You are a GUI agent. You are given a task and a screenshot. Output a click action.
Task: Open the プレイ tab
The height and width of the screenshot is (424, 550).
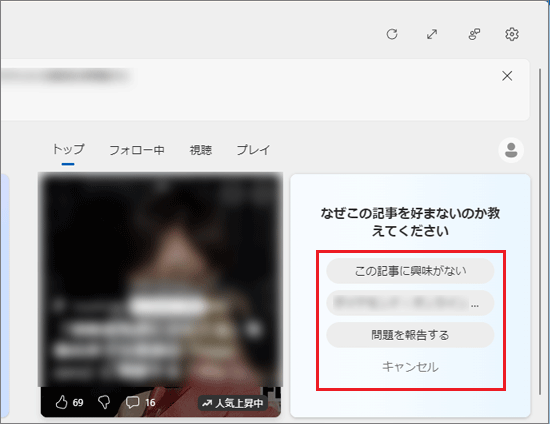(x=253, y=150)
